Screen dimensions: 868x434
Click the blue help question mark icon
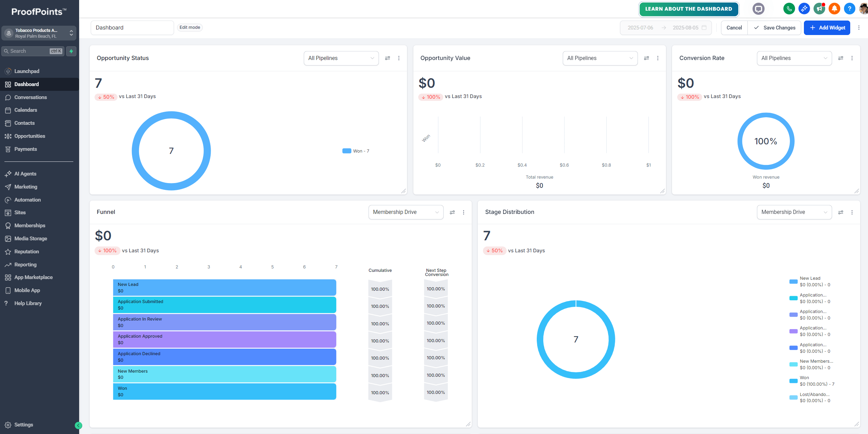850,9
